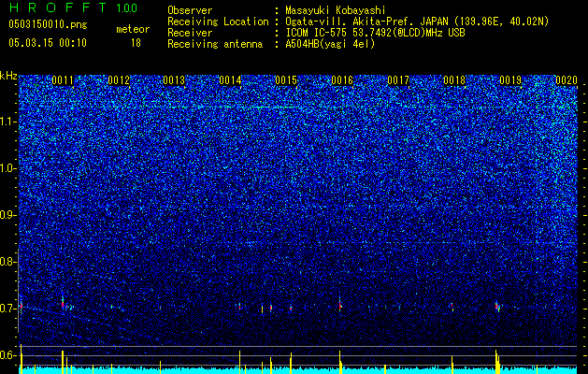Click time marker 0020
Screen dimensions: 588x374
click(566, 80)
